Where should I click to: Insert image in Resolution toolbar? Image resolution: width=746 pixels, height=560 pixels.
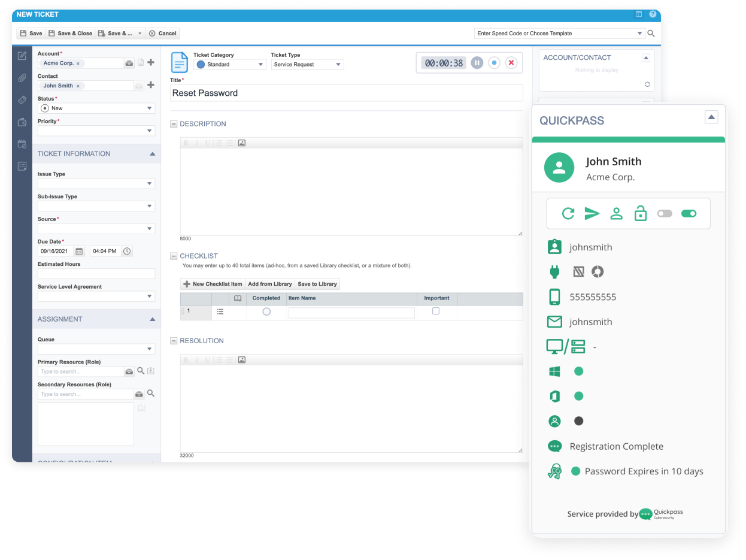pos(242,360)
